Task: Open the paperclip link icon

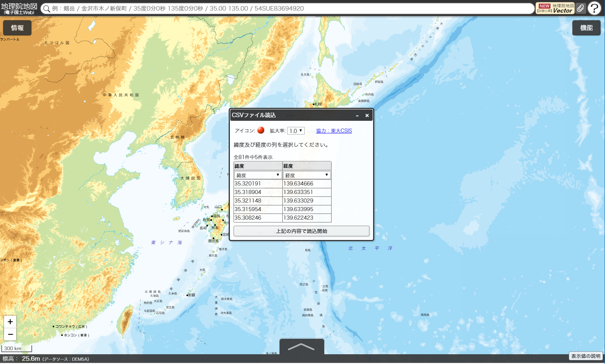Action: coord(581,8)
